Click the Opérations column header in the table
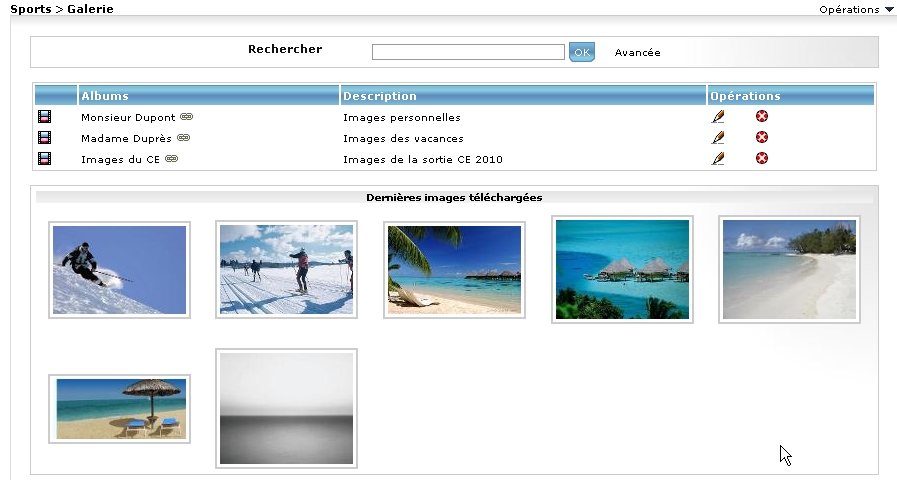897x480 pixels. (791, 96)
